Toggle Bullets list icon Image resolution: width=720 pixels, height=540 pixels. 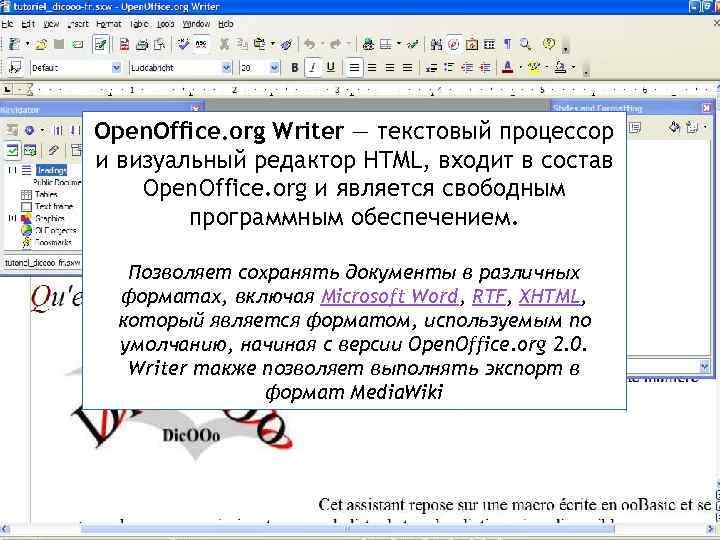(449, 68)
